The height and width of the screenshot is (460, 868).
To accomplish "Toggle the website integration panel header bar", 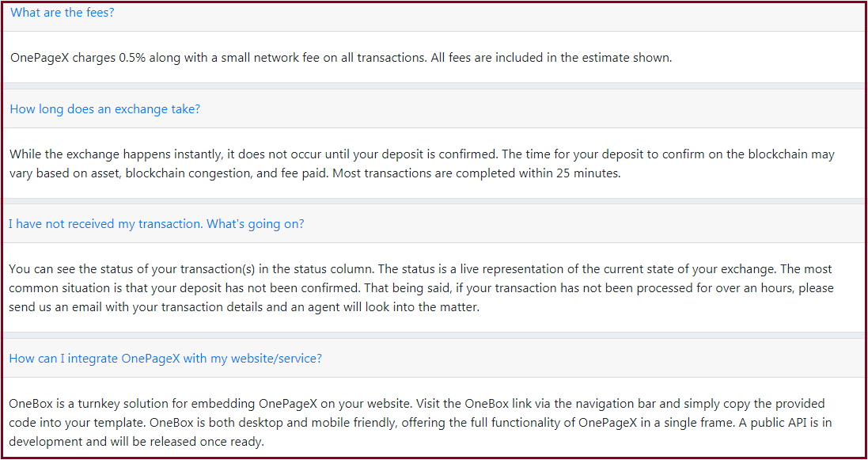I will (434, 358).
